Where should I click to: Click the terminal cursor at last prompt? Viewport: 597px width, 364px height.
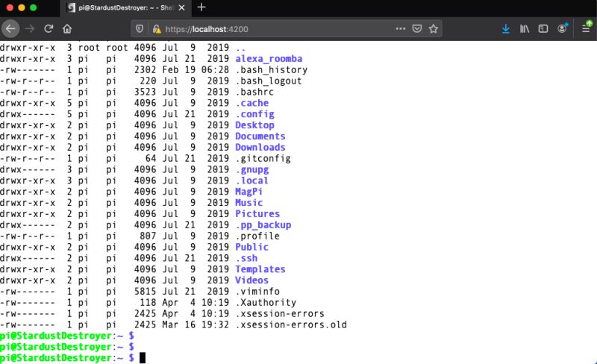pyautogui.click(x=143, y=358)
